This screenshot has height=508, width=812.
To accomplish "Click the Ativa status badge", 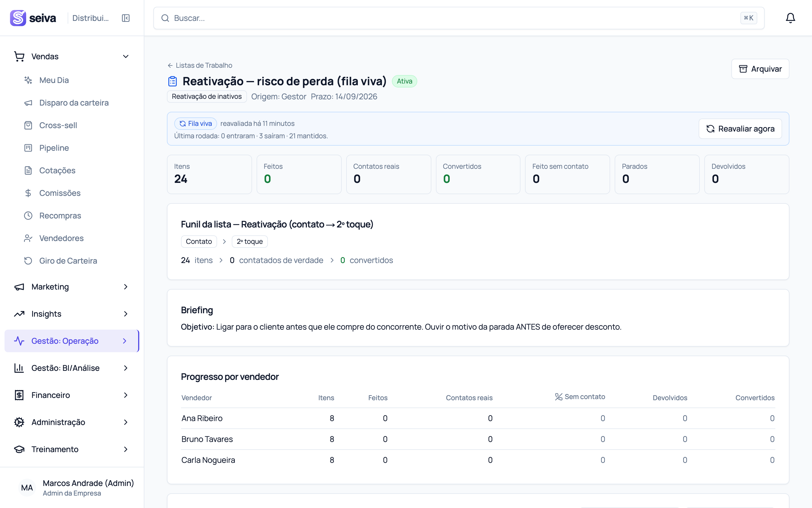I will (404, 81).
